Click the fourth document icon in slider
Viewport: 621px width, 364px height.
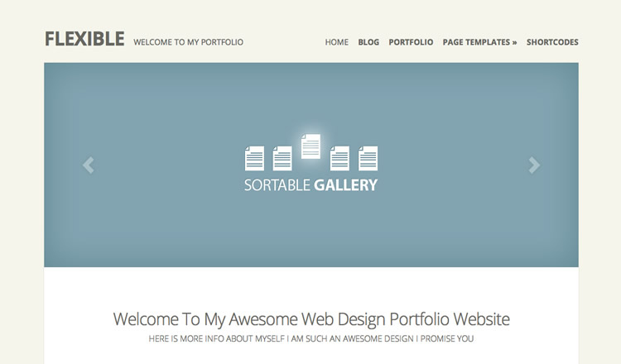[x=339, y=158]
